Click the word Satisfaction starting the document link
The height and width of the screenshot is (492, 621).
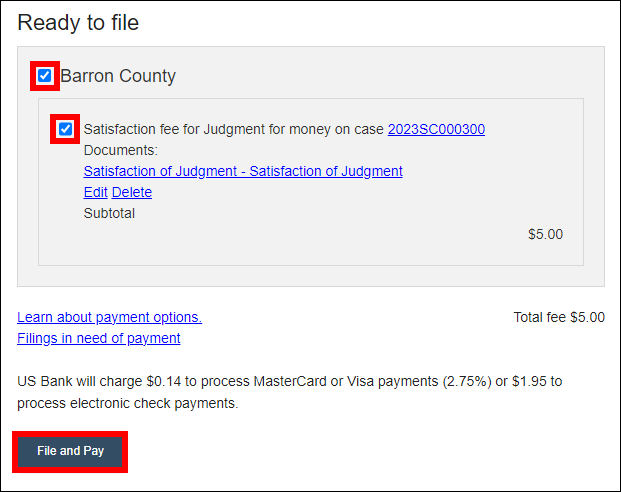click(x=121, y=171)
